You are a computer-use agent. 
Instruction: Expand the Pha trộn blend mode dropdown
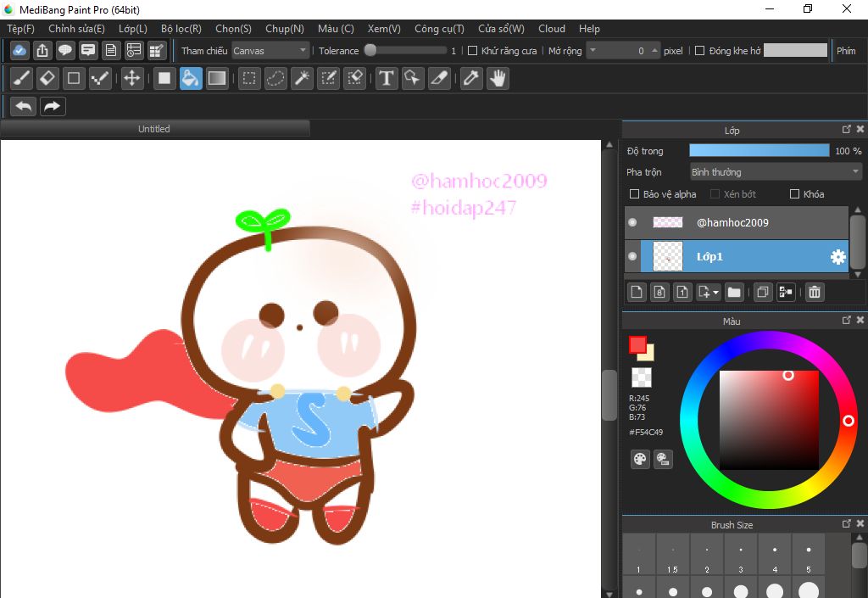(x=776, y=172)
